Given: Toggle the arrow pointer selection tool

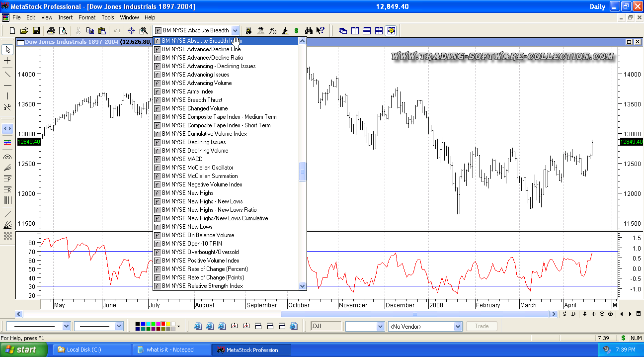Looking at the screenshot, I should point(7,49).
